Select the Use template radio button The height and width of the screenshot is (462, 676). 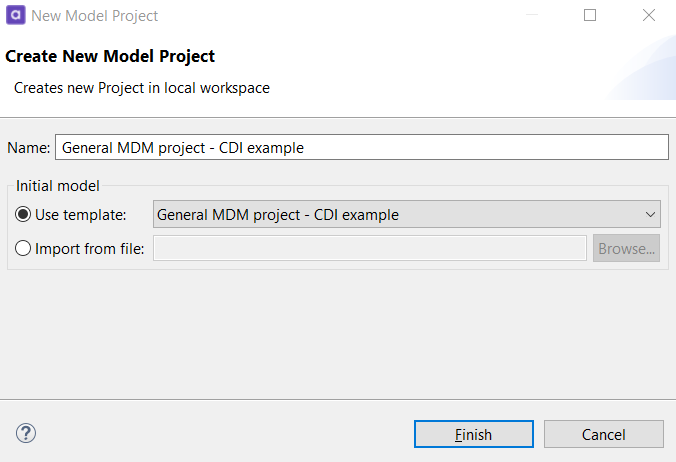coord(23,214)
